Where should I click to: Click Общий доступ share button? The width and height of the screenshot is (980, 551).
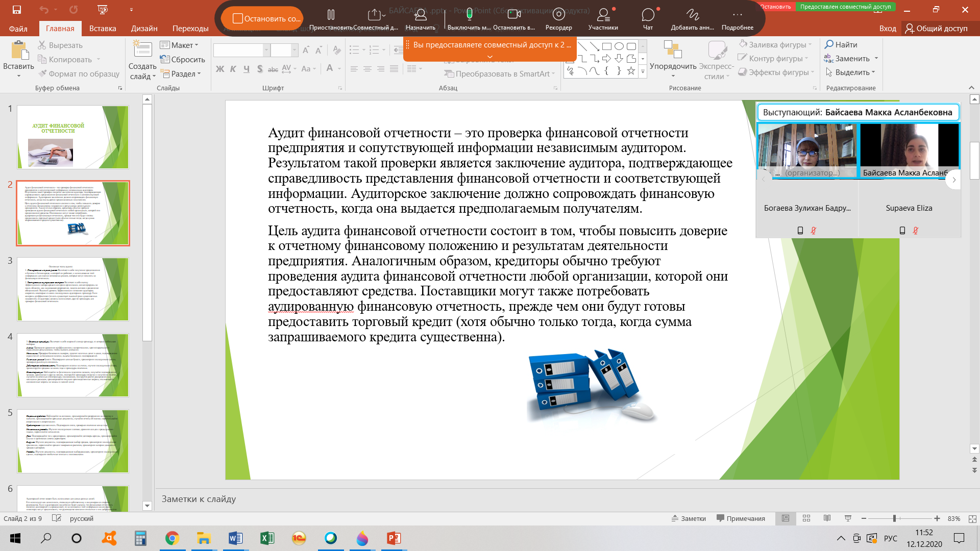[x=937, y=28]
